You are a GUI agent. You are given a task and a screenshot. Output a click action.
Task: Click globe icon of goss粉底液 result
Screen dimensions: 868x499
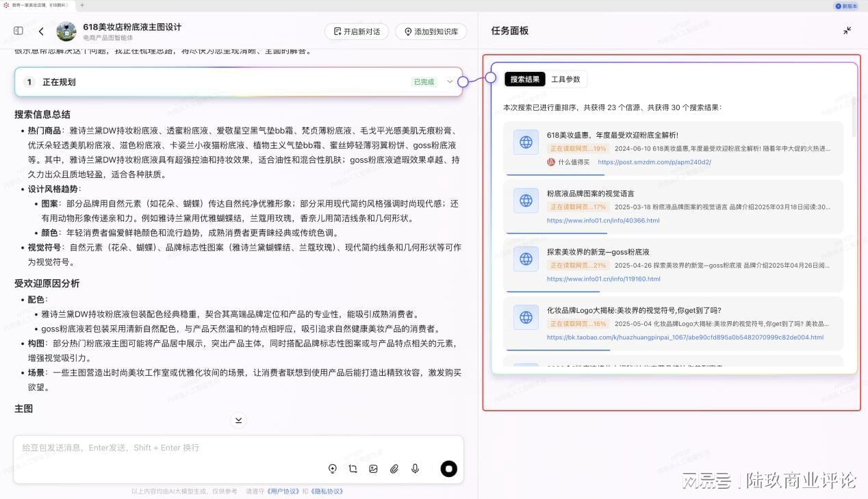pyautogui.click(x=526, y=259)
